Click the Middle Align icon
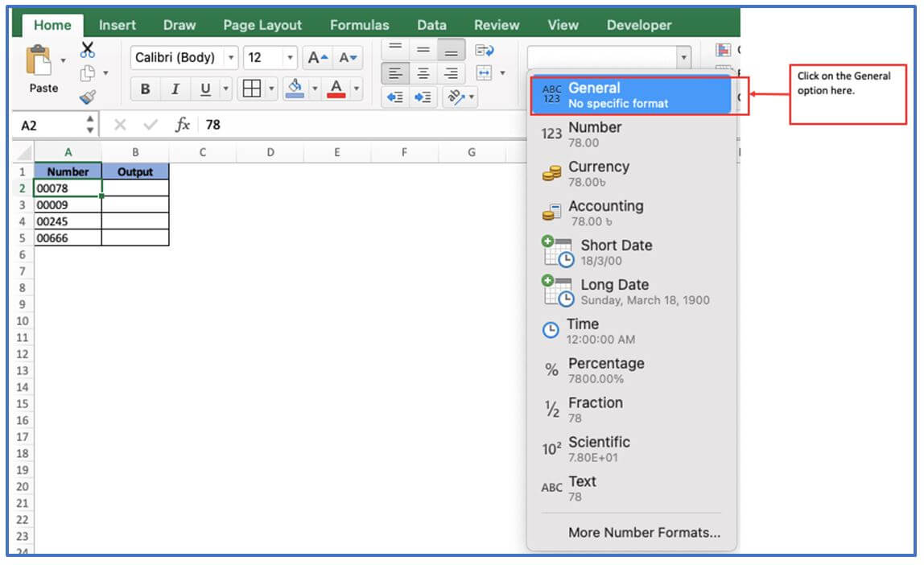This screenshot has width=924, height=565. [423, 49]
